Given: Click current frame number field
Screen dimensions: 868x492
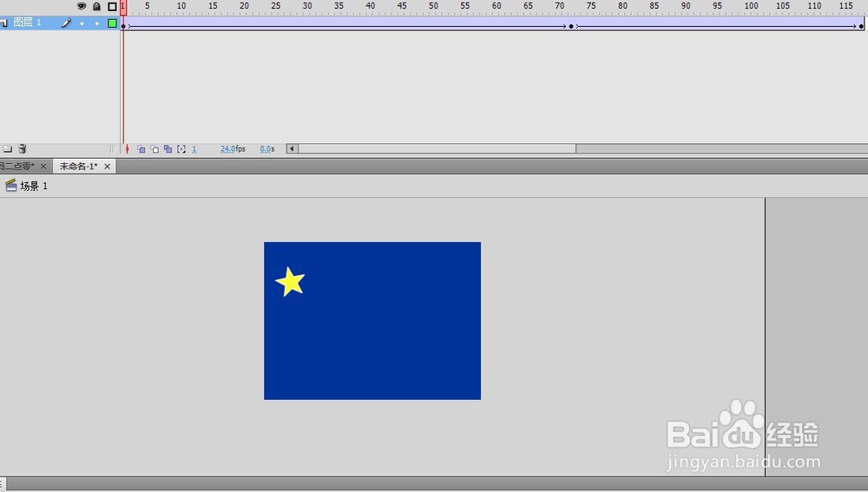Looking at the screenshot, I should click(194, 149).
